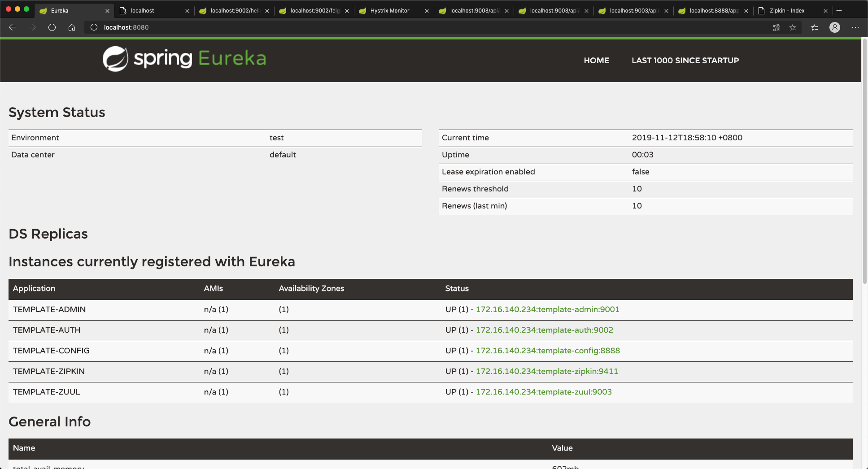Screen dimensions: 868x469
Task: Click the Lease expiration enabled false value
Action: [641, 172]
